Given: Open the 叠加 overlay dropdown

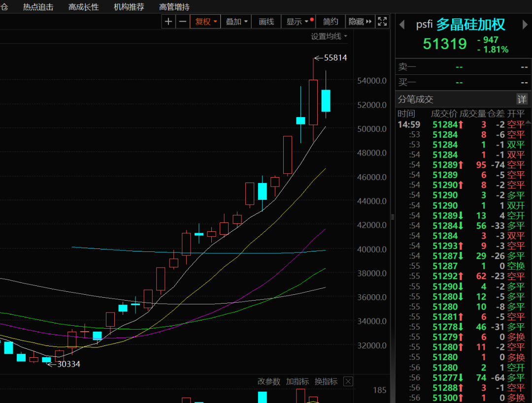Looking at the screenshot, I should (236, 22).
